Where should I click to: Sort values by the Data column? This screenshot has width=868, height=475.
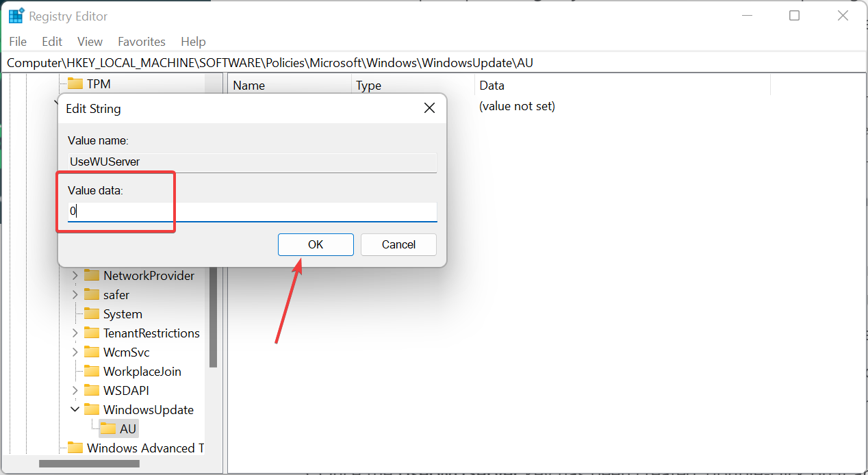coord(622,86)
